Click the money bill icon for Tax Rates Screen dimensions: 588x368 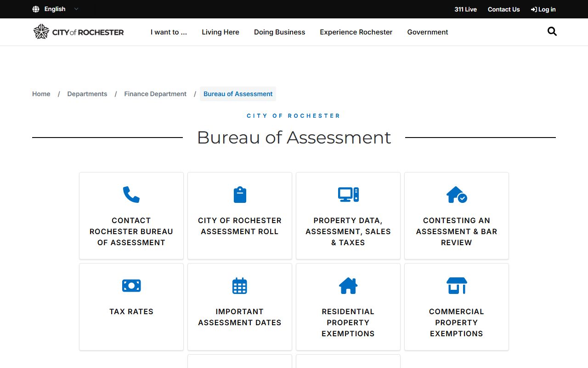(131, 286)
